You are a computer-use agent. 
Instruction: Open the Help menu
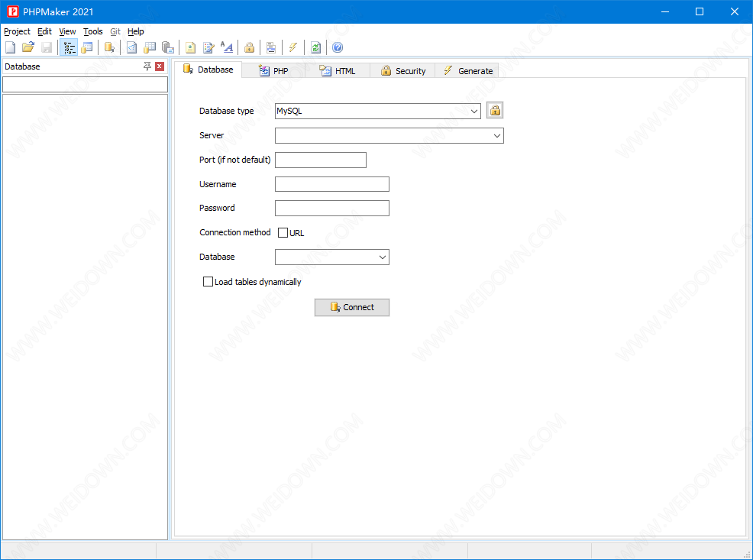point(135,31)
